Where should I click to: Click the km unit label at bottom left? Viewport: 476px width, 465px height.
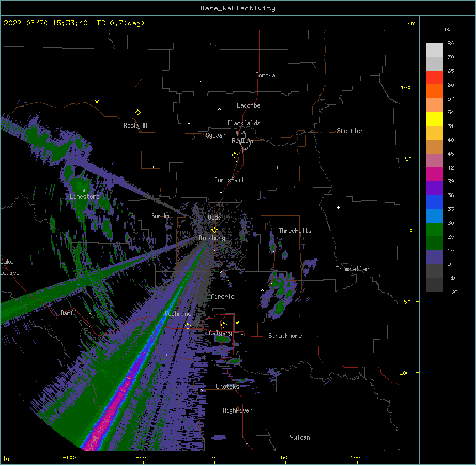(8, 458)
